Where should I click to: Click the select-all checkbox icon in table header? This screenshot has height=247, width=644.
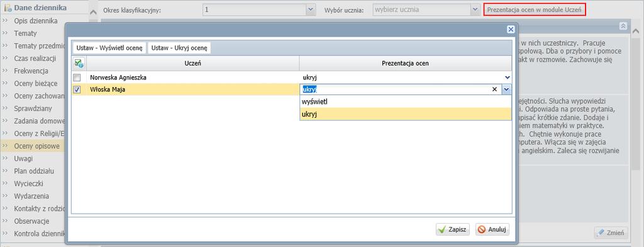pyautogui.click(x=79, y=63)
